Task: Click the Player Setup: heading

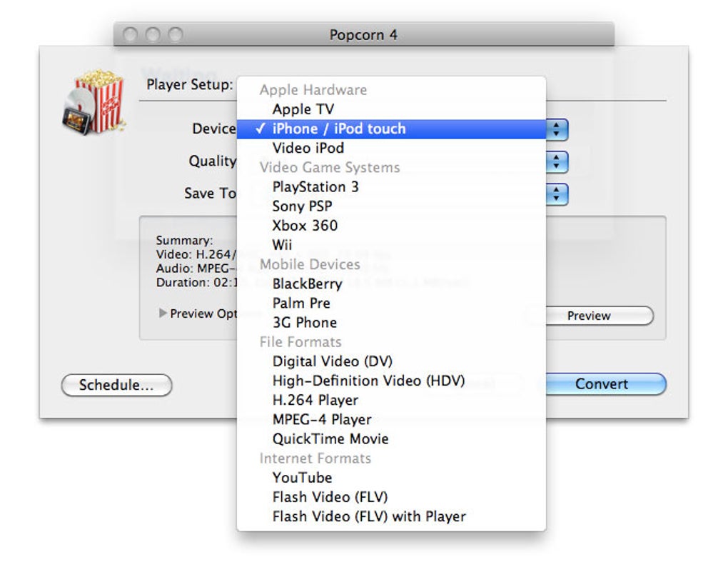Action: (x=189, y=84)
